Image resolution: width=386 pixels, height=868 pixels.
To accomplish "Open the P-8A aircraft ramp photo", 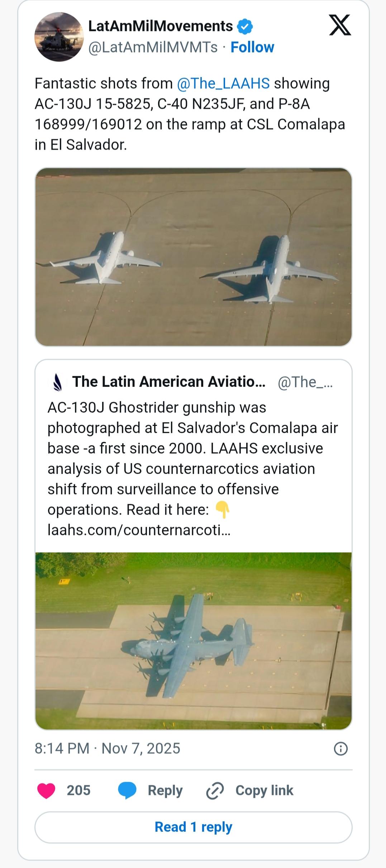I will [x=194, y=257].
